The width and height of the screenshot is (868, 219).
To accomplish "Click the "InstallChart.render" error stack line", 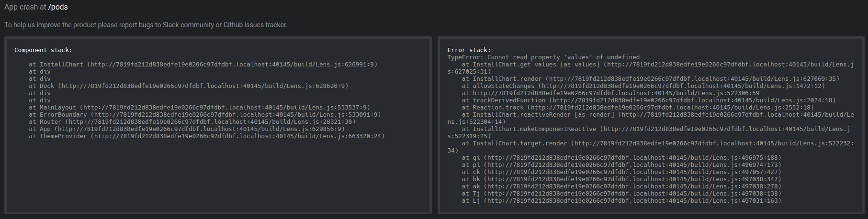I will (651, 79).
